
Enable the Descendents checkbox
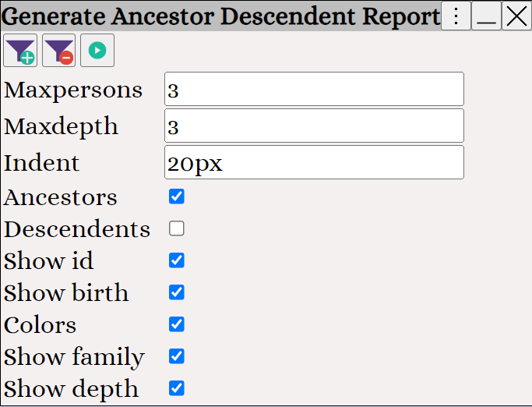(177, 228)
